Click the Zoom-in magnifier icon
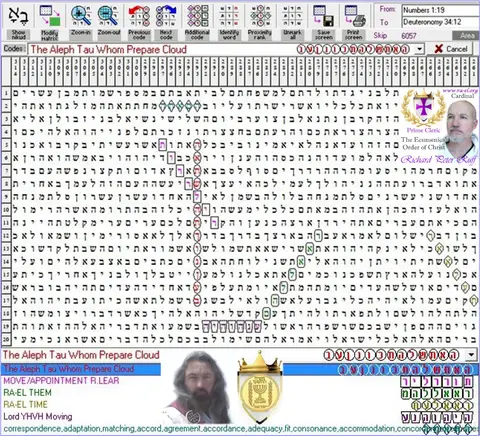 pyautogui.click(x=81, y=16)
